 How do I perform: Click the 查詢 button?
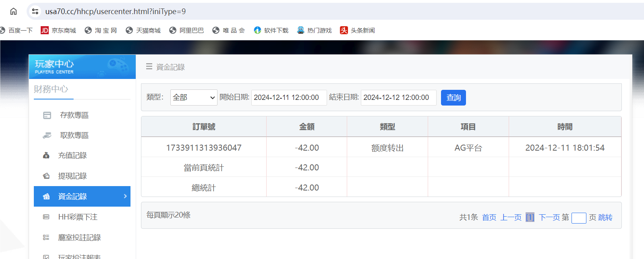click(453, 97)
